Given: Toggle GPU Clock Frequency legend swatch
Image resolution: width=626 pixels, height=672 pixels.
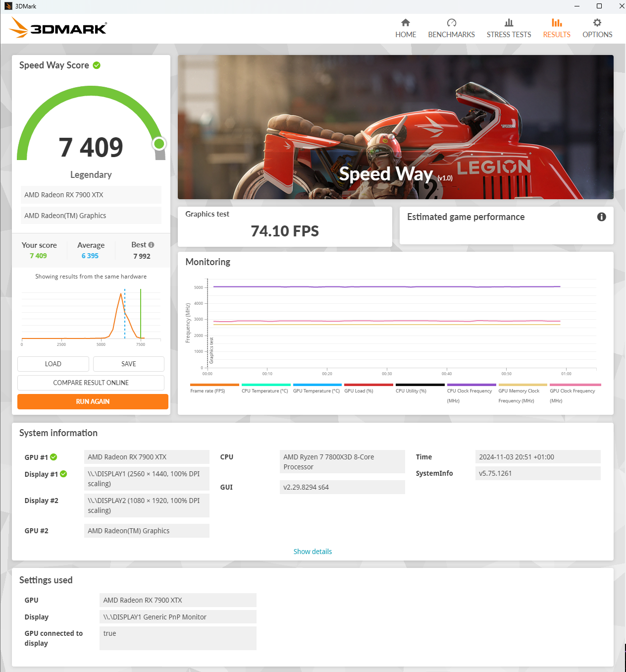Looking at the screenshot, I should click(x=575, y=385).
